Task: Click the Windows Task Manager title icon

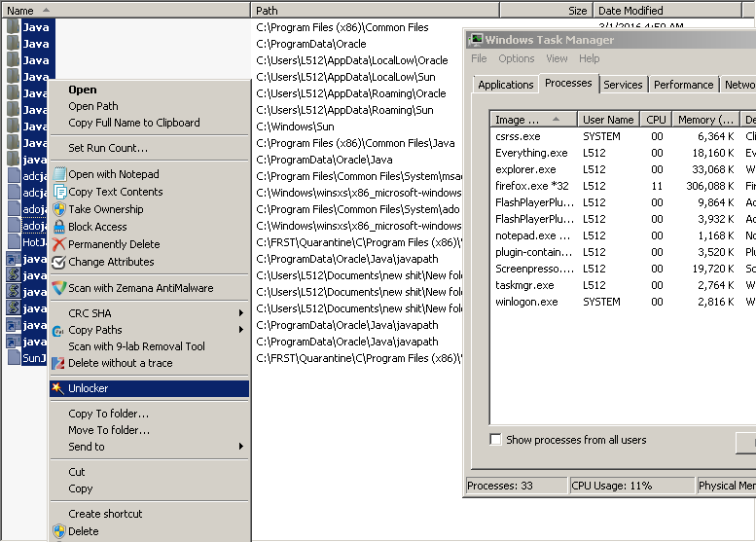Action: [477, 40]
